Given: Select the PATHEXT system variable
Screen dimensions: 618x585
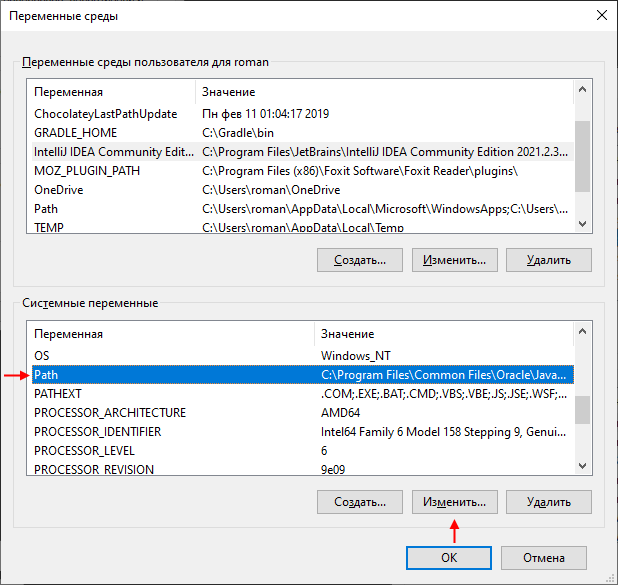Looking at the screenshot, I should (x=303, y=393).
